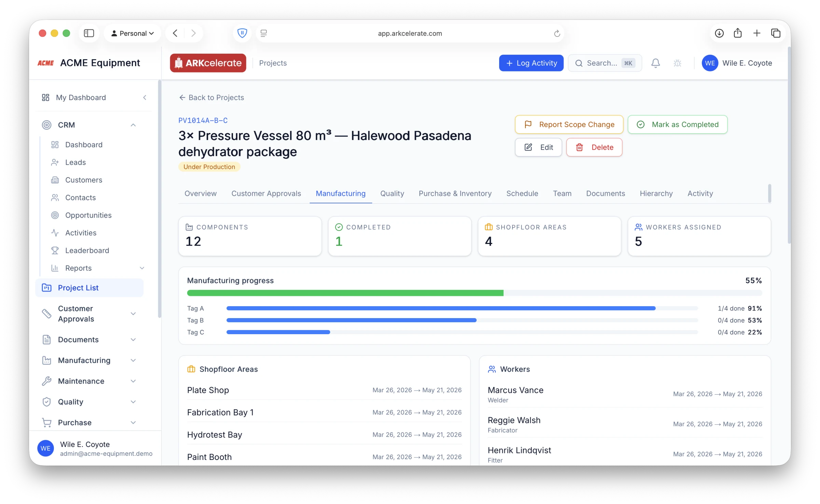Screen dimensions: 820x504
Task: Click Edit project button
Action: click(x=538, y=147)
